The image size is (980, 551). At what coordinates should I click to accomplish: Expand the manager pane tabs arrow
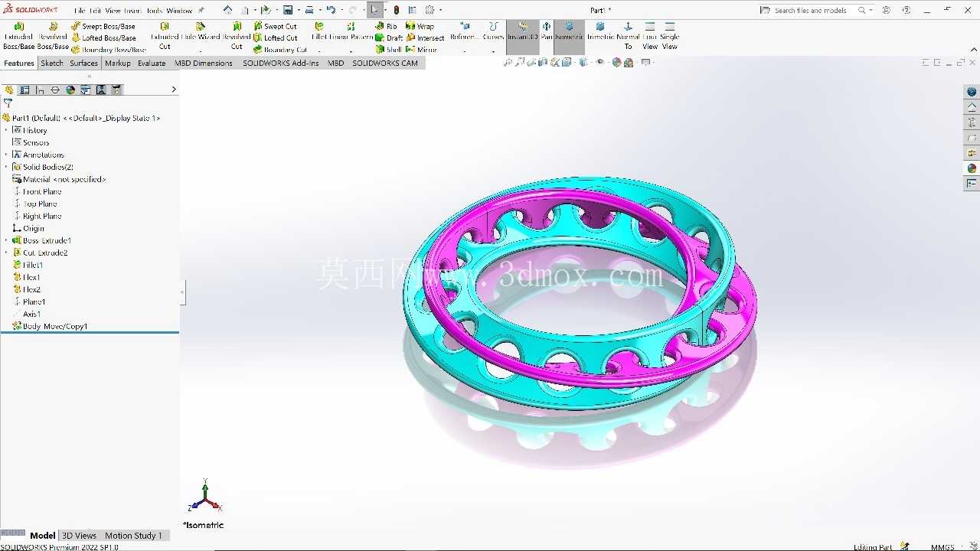click(x=173, y=90)
